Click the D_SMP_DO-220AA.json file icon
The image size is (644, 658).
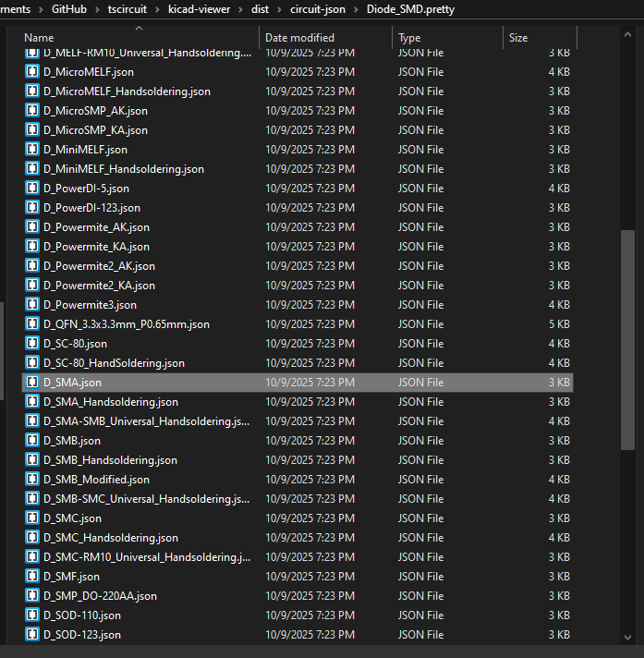[x=32, y=596]
